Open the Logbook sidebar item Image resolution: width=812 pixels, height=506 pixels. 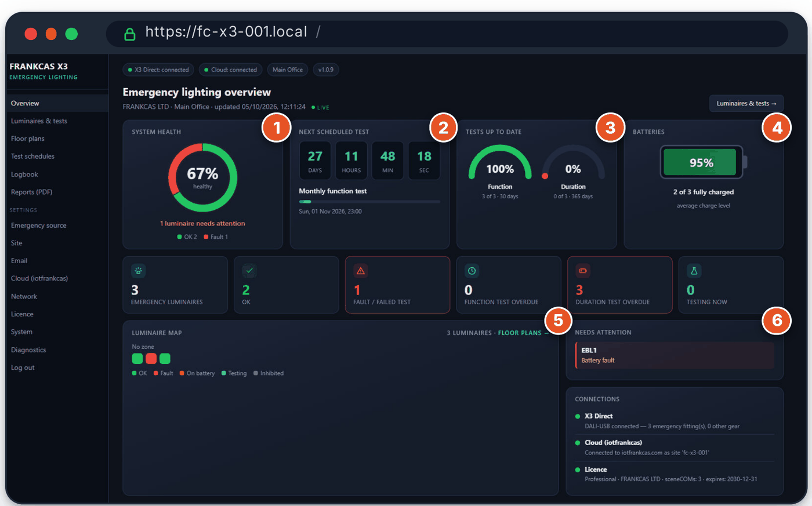pyautogui.click(x=57, y=174)
